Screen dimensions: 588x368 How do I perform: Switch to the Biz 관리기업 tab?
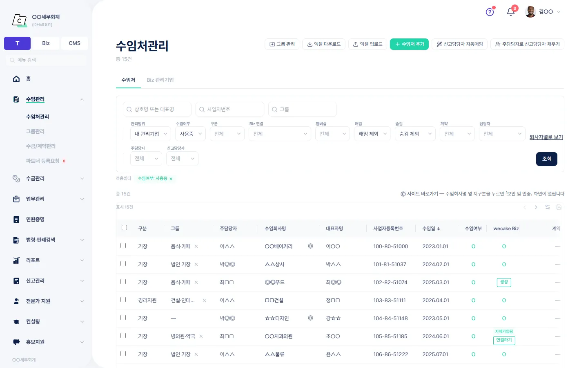coord(160,80)
